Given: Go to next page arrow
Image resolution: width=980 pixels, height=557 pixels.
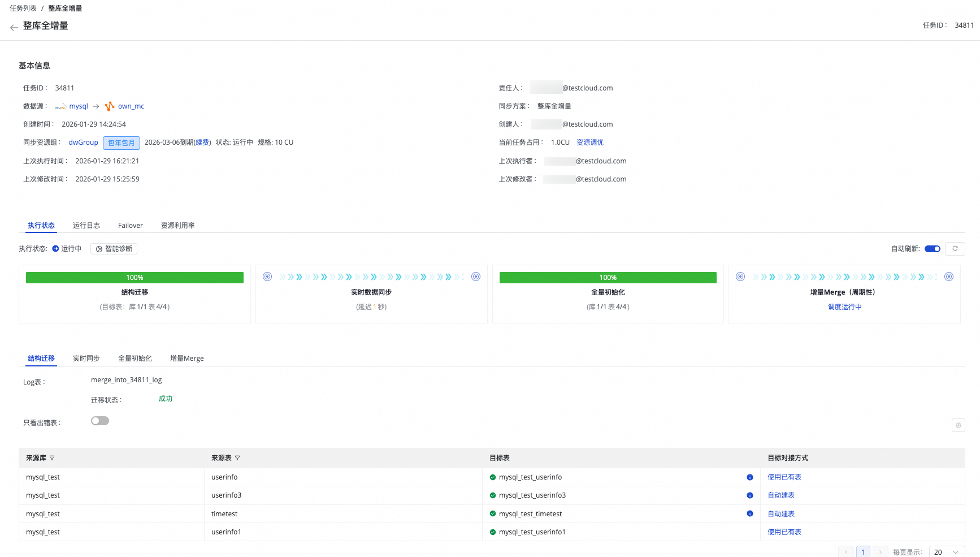Looking at the screenshot, I should [x=880, y=552].
